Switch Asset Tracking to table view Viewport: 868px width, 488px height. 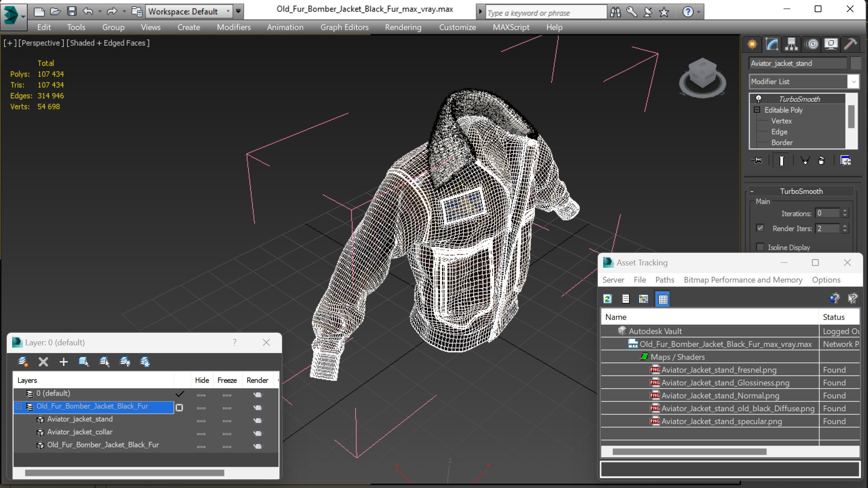[x=662, y=299]
